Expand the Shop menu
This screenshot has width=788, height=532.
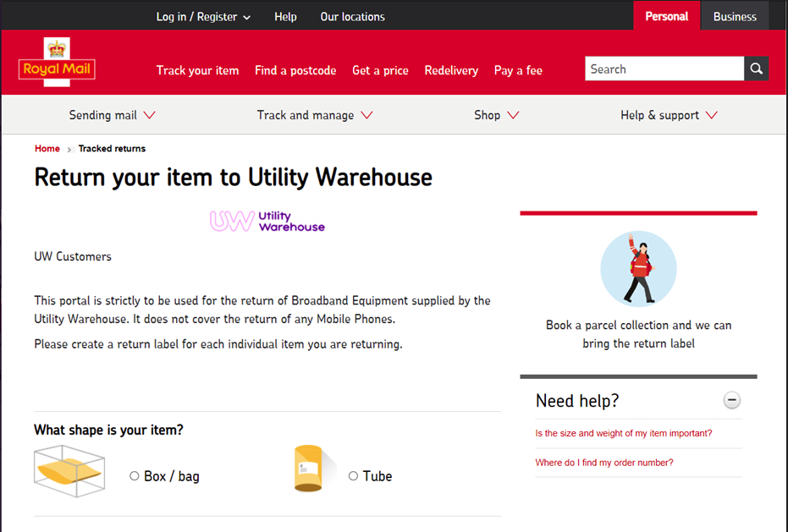(x=497, y=115)
